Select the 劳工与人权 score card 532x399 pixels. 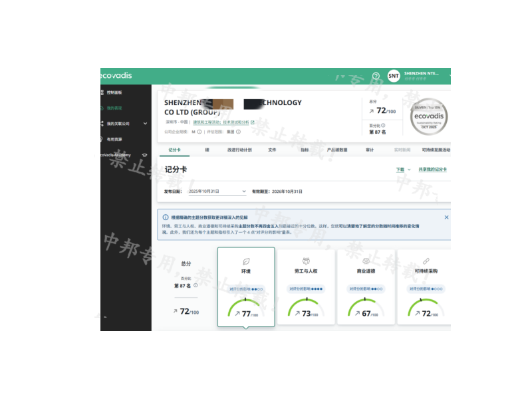click(306, 286)
